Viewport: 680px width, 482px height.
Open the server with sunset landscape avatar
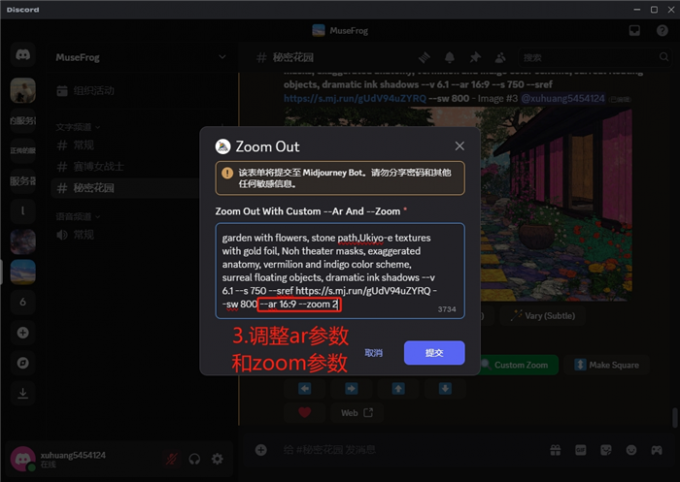(23, 272)
